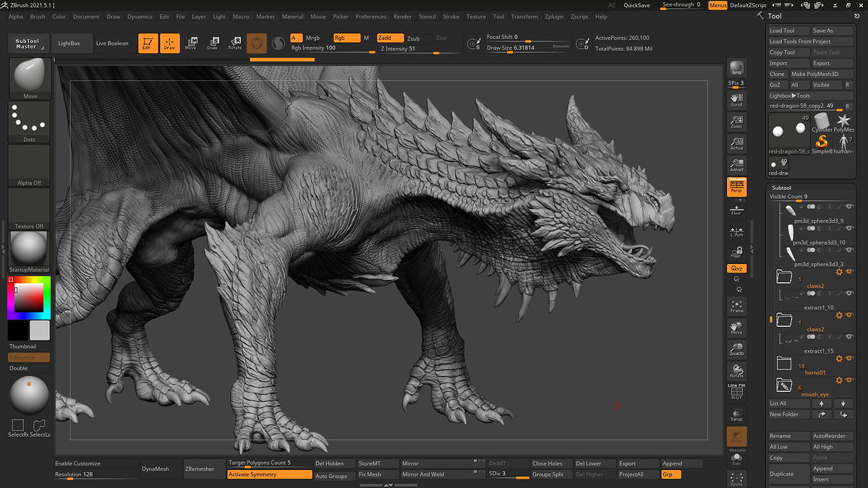This screenshot has height=488, width=868.
Task: Click the AAHalf icon
Action: (736, 165)
